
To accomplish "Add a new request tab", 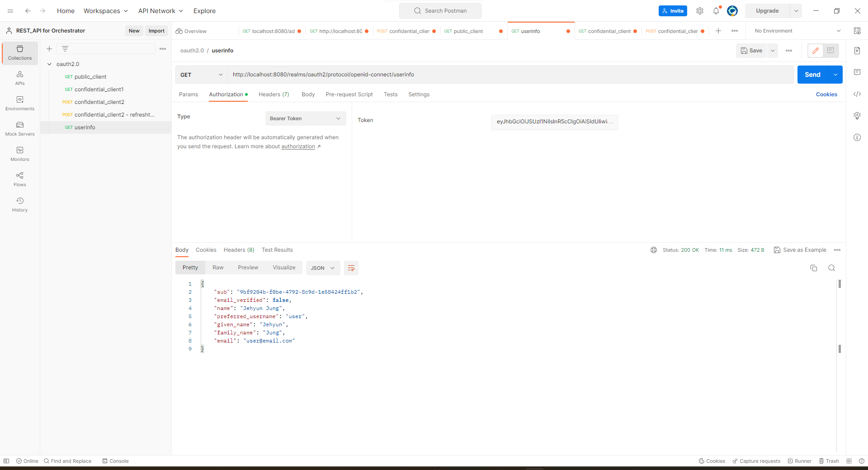I will 718,31.
